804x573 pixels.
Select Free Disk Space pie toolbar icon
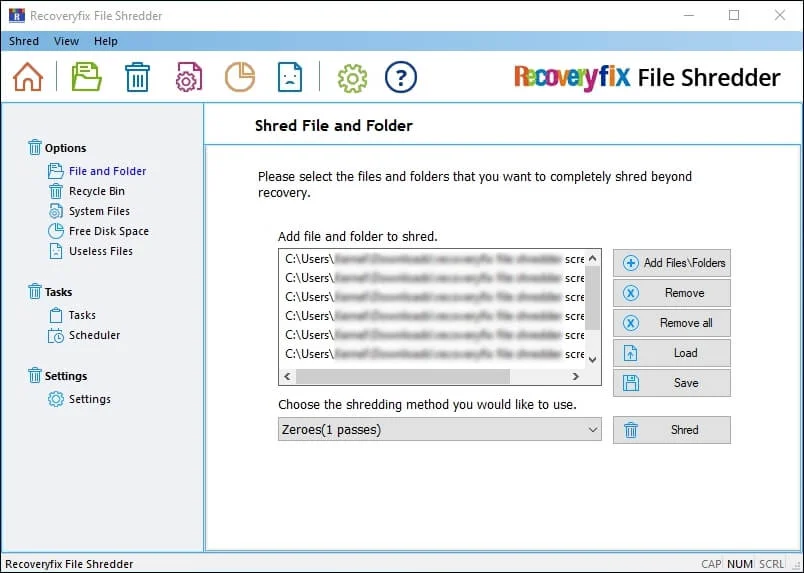click(240, 77)
